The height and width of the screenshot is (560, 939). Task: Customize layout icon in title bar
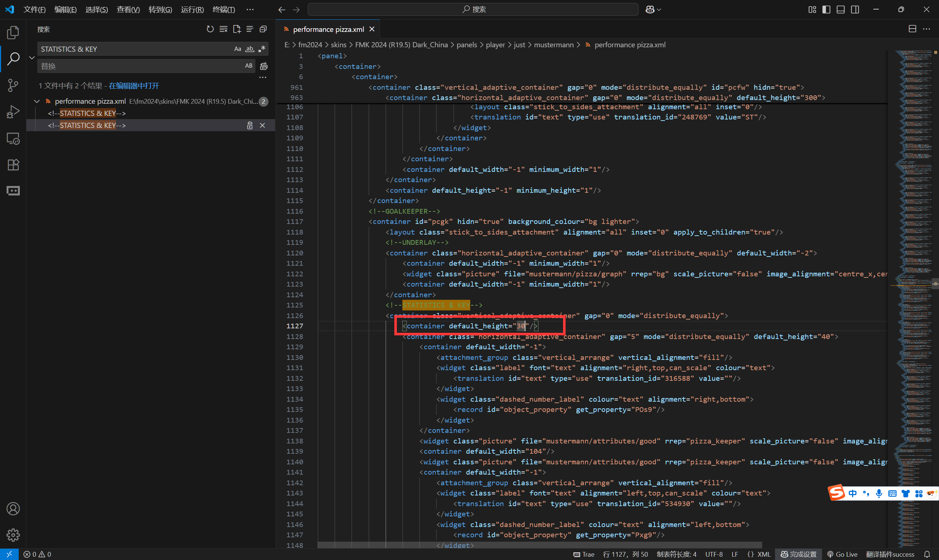[812, 10]
